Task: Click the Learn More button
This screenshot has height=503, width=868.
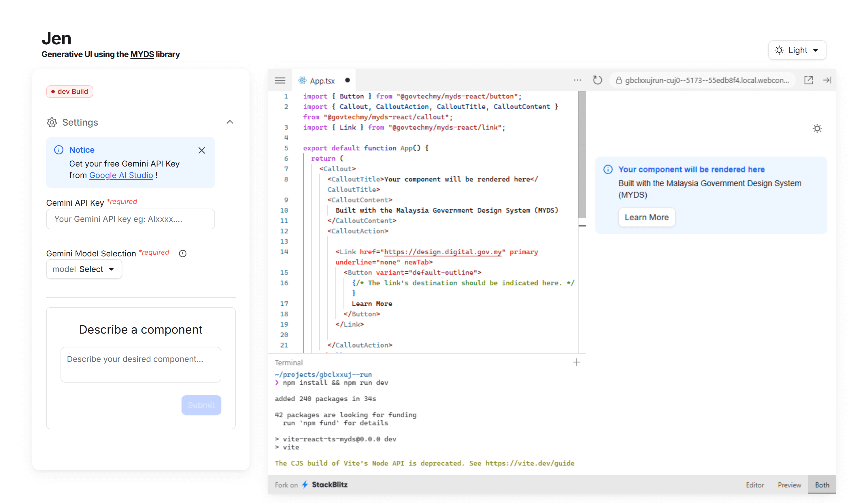Action: [646, 217]
